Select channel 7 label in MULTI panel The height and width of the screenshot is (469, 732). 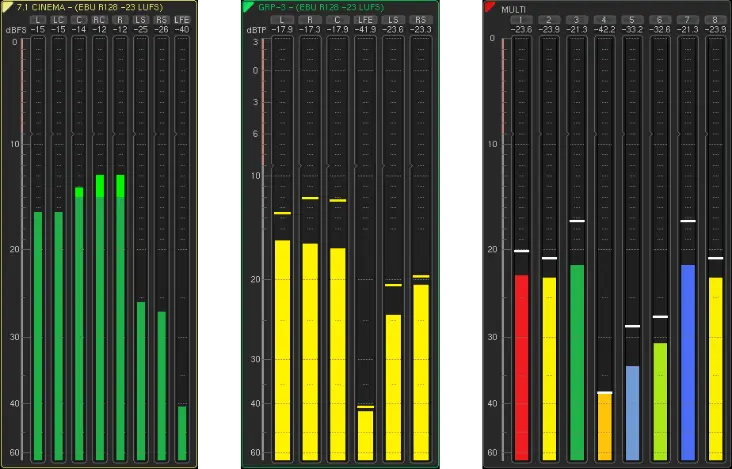[687, 20]
